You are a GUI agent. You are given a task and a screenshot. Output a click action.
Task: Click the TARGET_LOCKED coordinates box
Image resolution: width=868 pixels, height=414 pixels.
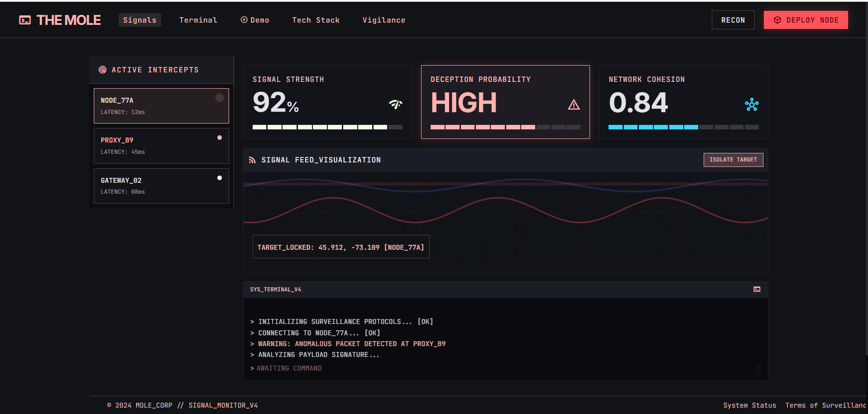point(341,247)
